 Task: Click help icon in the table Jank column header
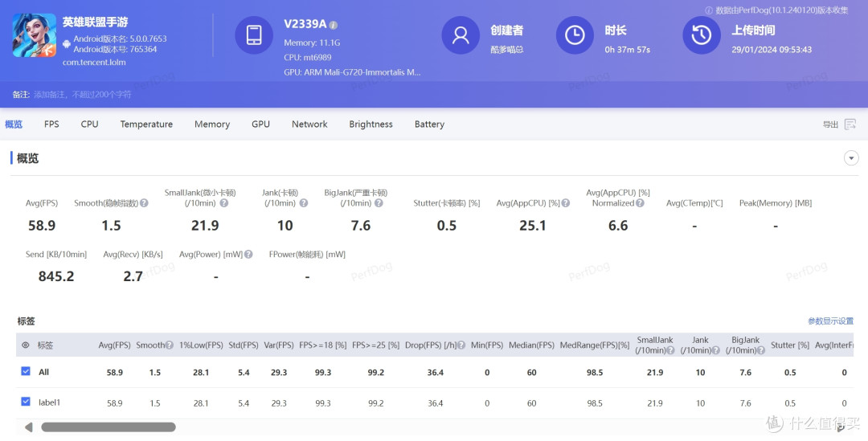point(716,350)
